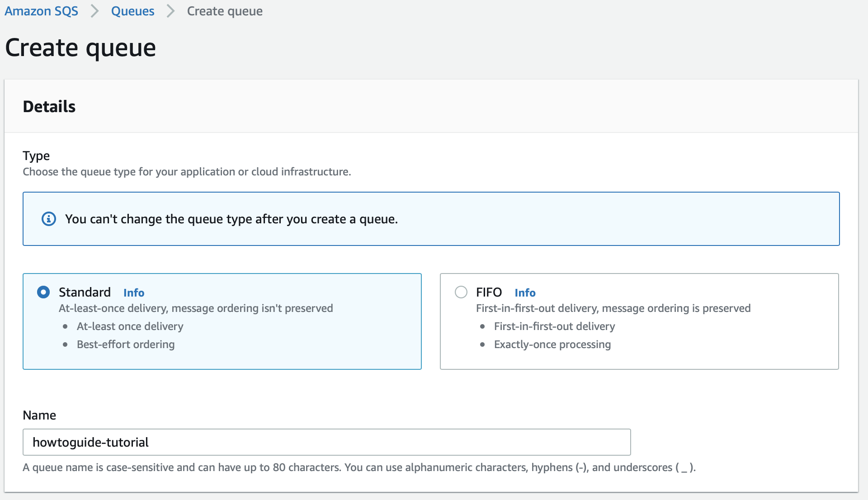
Task: Click the chevron after Amazon SQS breadcrumb
Action: tap(94, 11)
